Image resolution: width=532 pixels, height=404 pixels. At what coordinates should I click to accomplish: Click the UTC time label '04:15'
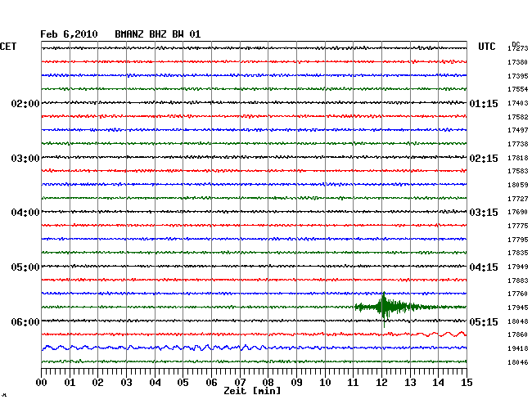(x=484, y=267)
